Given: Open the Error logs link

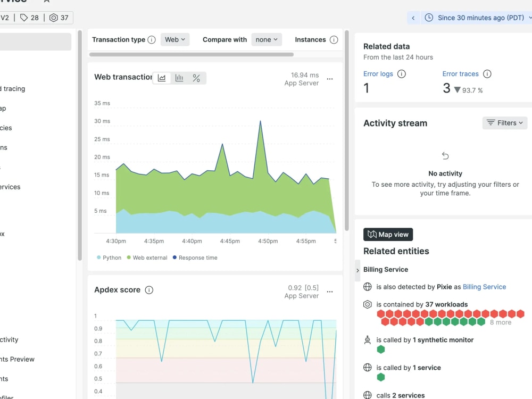Looking at the screenshot, I should (x=378, y=74).
